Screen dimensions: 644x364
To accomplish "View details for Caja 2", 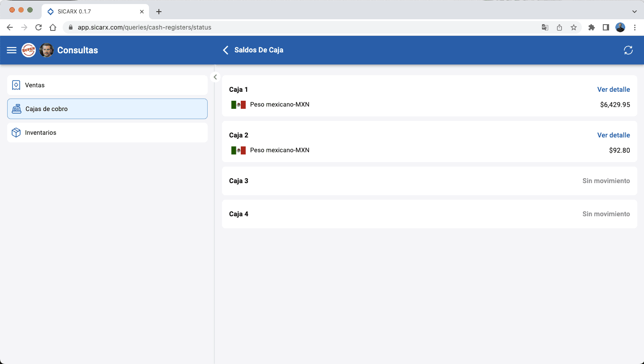I will (613, 135).
